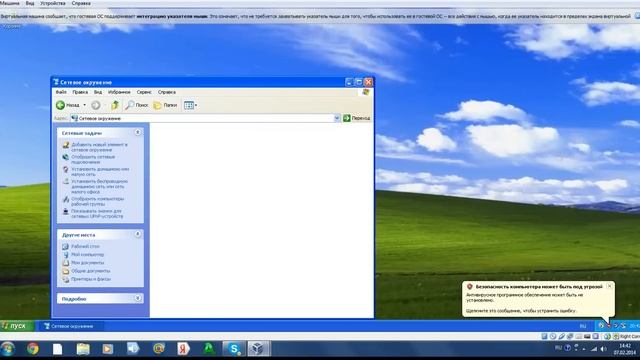Screen dimensions: 640x360
Task: Open the Правка menu
Action: pyautogui.click(x=80, y=92)
